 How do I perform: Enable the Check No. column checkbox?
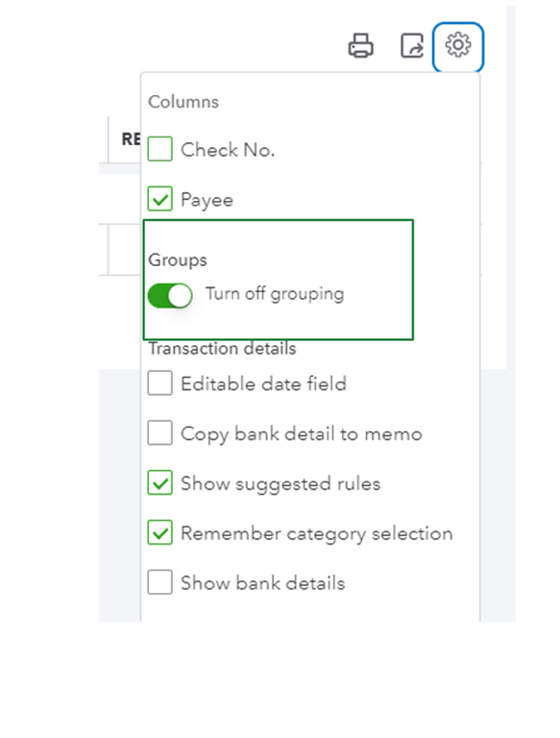coord(160,149)
